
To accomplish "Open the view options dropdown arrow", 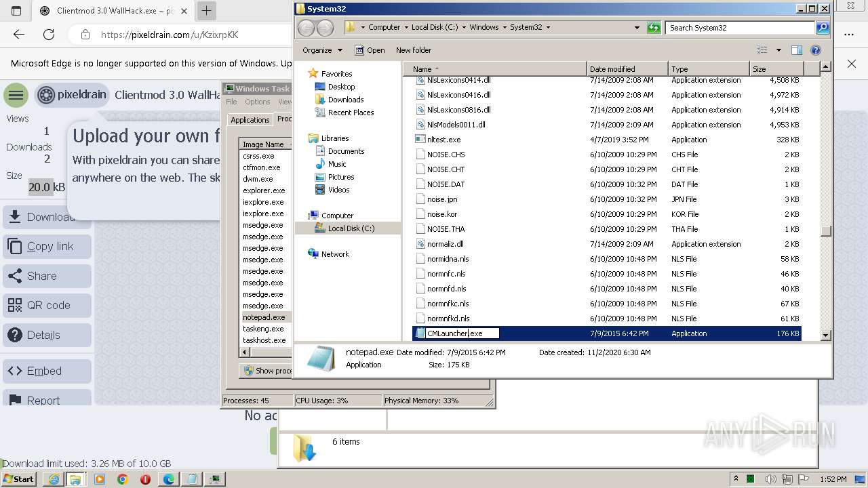I will click(x=778, y=50).
